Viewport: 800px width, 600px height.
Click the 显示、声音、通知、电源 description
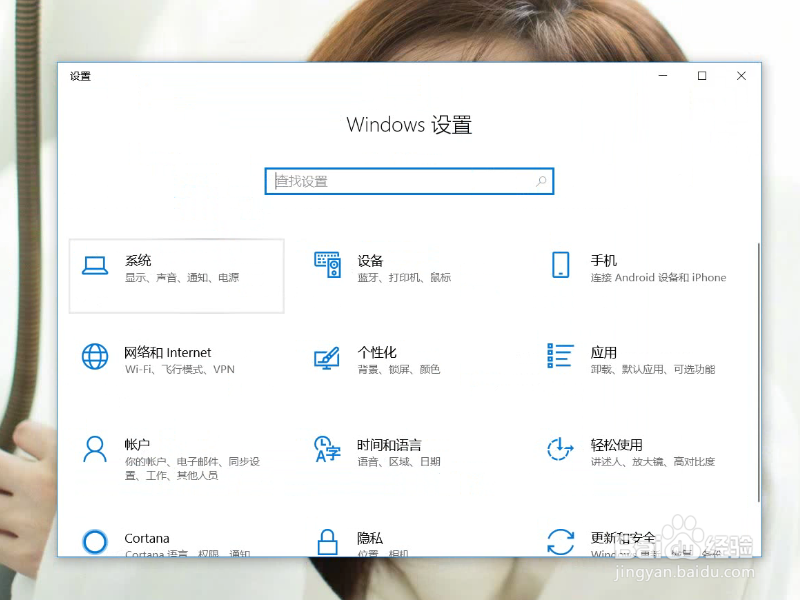[182, 278]
